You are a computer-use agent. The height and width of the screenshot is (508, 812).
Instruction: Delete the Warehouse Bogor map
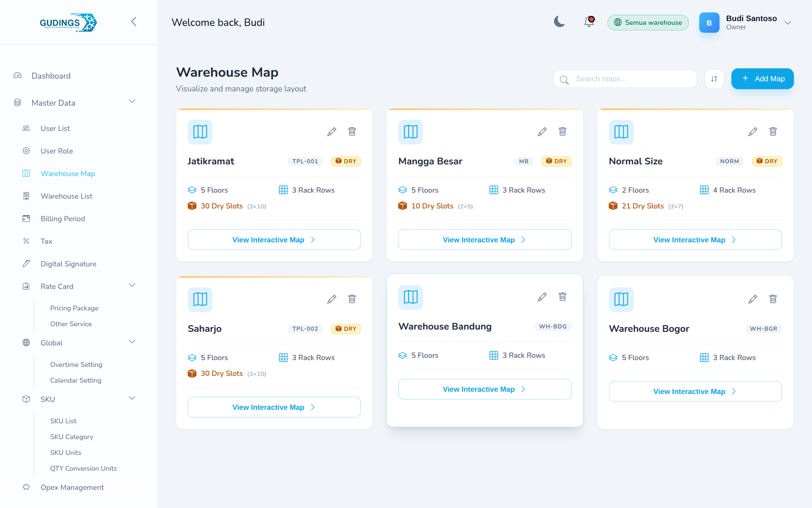point(773,299)
